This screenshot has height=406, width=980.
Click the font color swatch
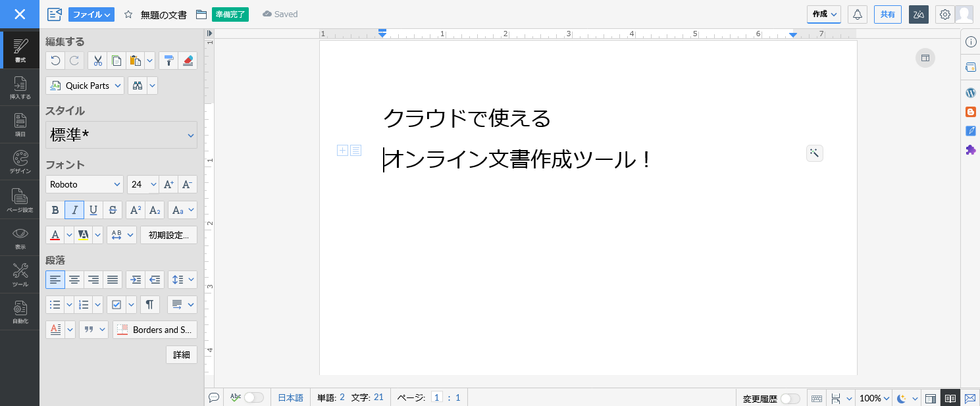pos(55,235)
